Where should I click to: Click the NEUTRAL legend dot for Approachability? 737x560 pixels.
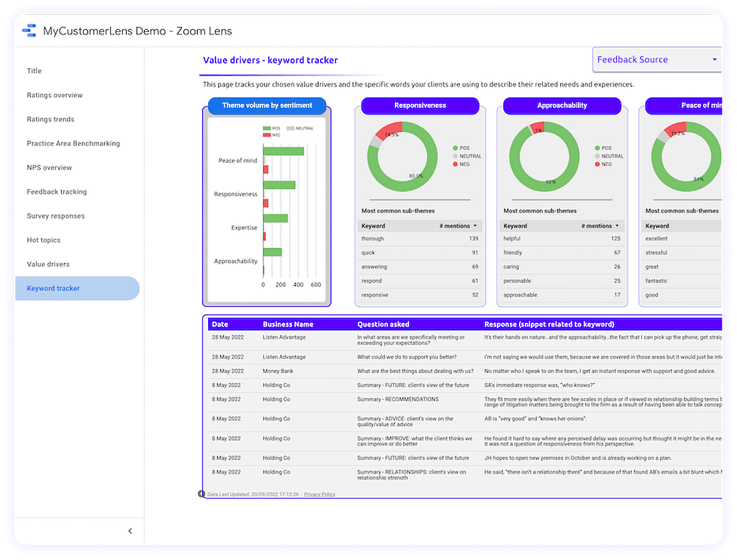[x=597, y=157]
